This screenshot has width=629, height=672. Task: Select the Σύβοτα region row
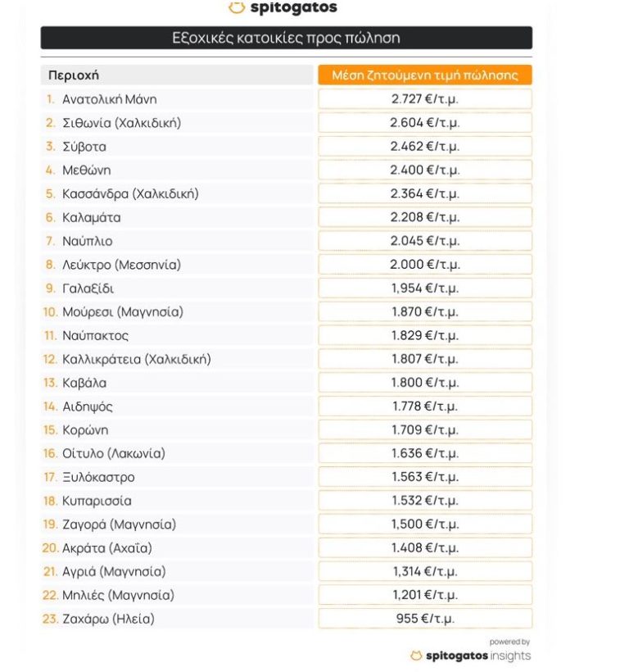tap(84, 147)
